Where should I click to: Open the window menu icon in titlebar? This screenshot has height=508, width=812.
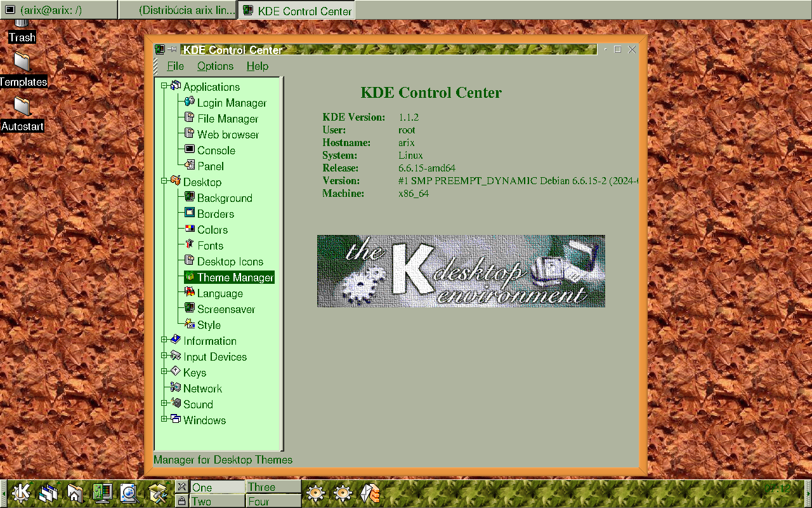(160, 50)
